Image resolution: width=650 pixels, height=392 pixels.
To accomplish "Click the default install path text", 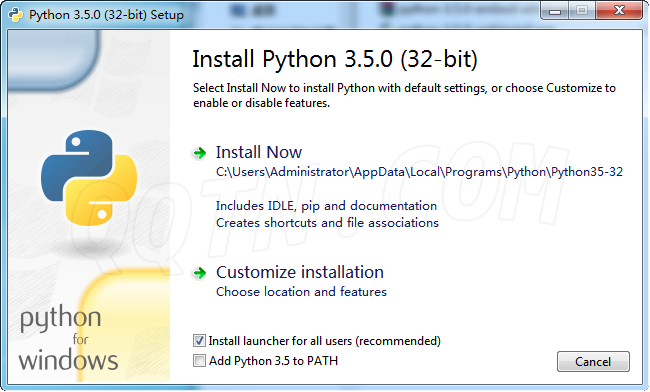I will 419,172.
